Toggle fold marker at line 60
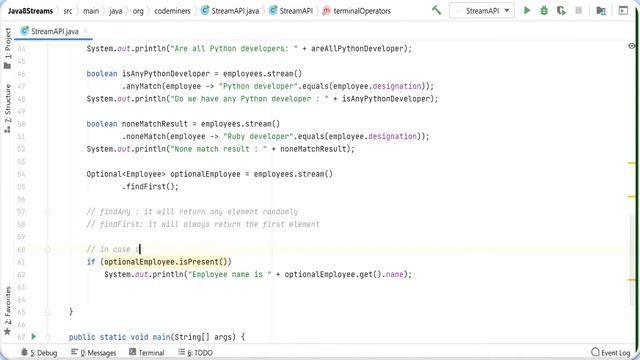The height and width of the screenshot is (360, 640). tap(48, 249)
